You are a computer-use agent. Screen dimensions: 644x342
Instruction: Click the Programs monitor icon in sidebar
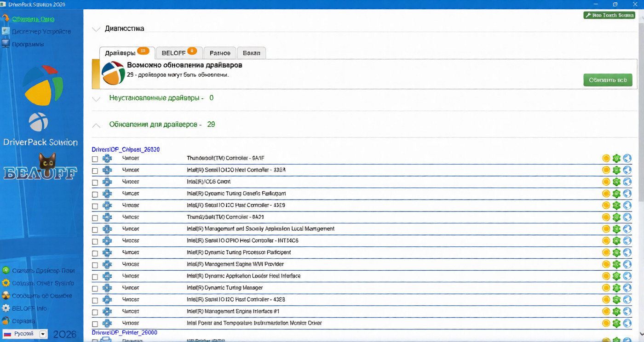6,44
